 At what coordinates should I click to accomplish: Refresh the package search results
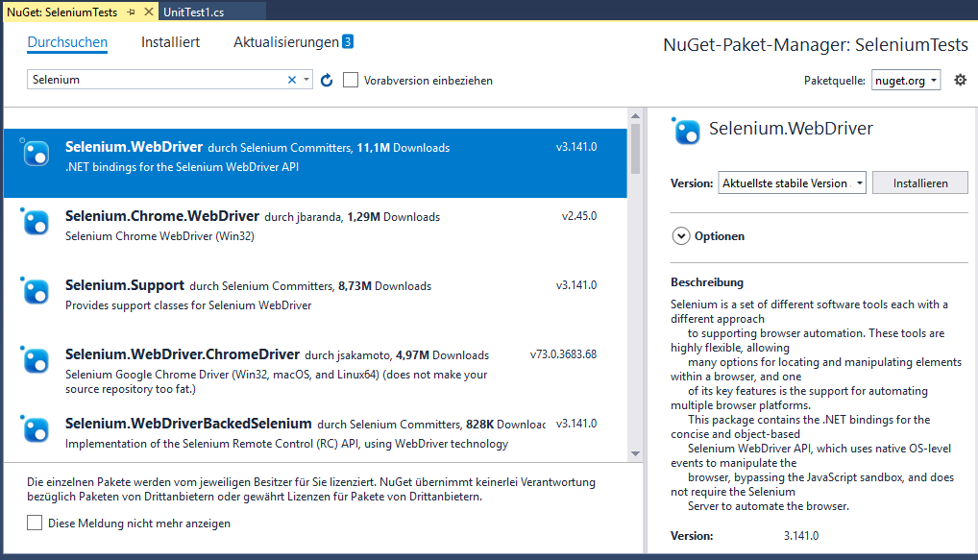[x=327, y=81]
